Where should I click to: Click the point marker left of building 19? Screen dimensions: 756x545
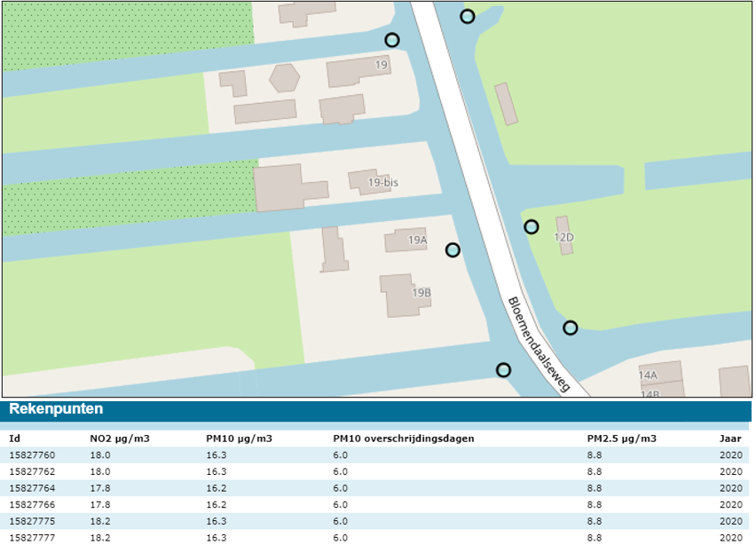(x=392, y=40)
